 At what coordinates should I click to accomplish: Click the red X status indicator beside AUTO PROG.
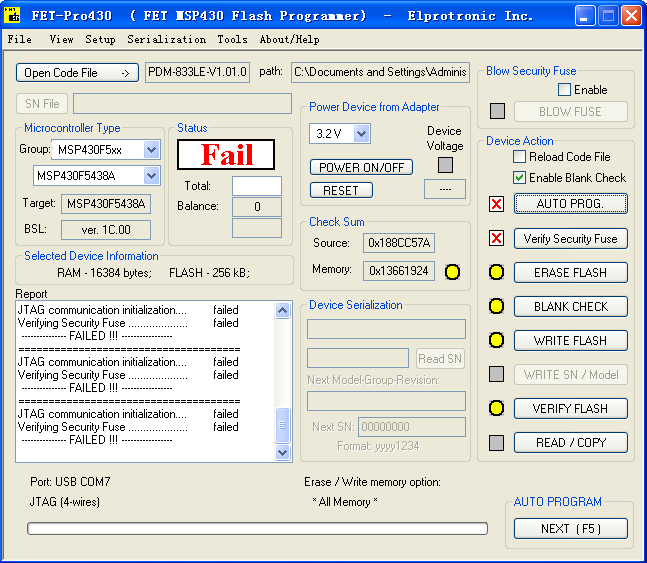click(x=496, y=204)
